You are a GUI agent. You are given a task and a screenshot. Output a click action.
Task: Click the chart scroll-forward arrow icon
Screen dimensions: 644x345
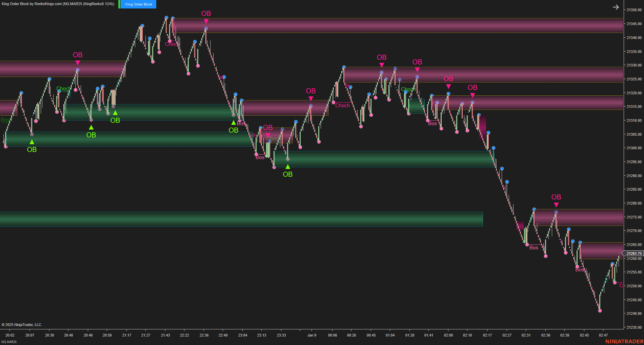point(616,7)
